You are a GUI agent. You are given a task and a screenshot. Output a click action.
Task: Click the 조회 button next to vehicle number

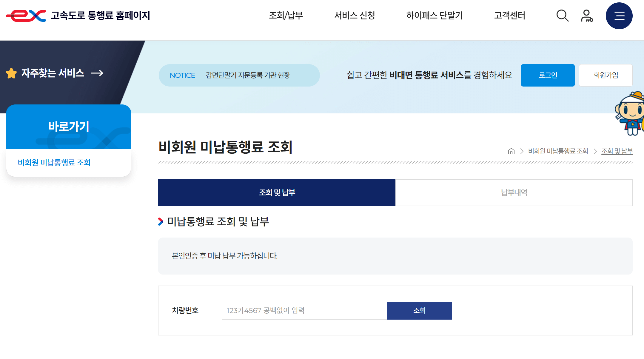(419, 310)
